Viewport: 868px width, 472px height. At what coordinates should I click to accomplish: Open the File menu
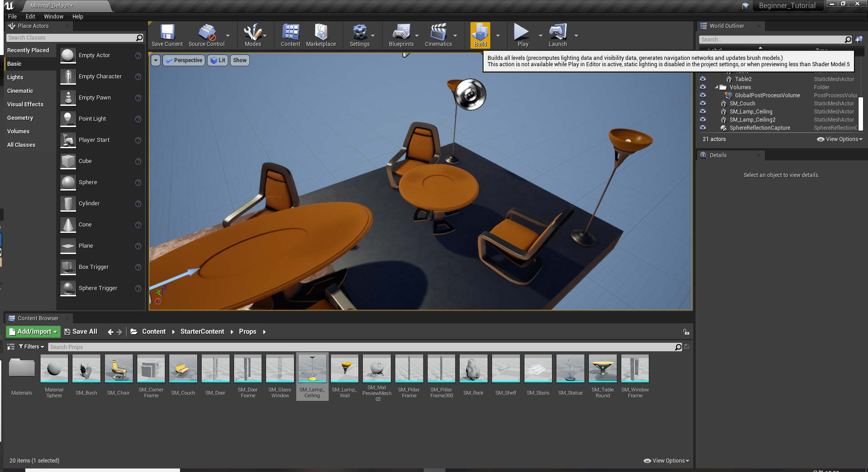coord(13,16)
